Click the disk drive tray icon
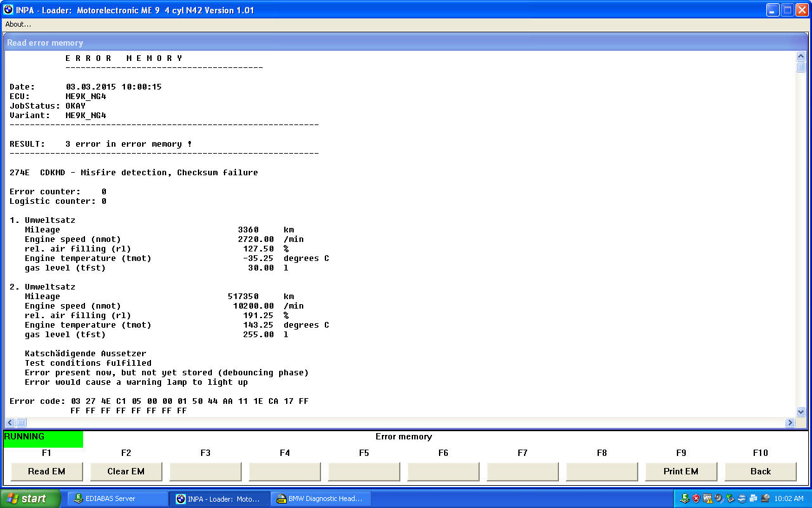Image resolution: width=812 pixels, height=508 pixels. 765,498
